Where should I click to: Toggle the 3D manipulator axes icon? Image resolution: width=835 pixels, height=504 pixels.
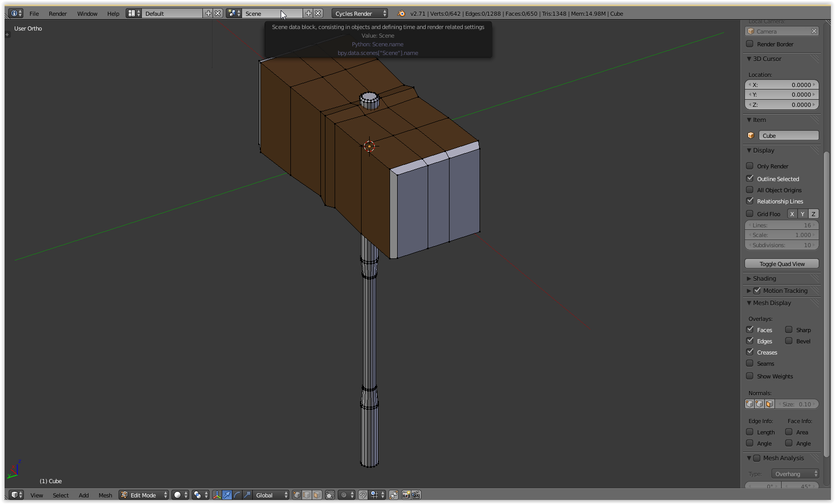[x=217, y=495]
